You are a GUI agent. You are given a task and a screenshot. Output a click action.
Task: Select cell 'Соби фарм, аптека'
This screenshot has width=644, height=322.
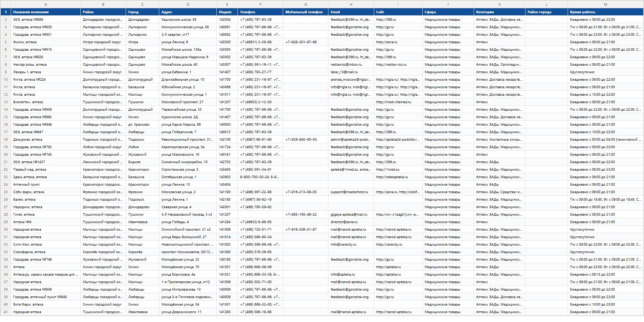pyautogui.click(x=46, y=192)
